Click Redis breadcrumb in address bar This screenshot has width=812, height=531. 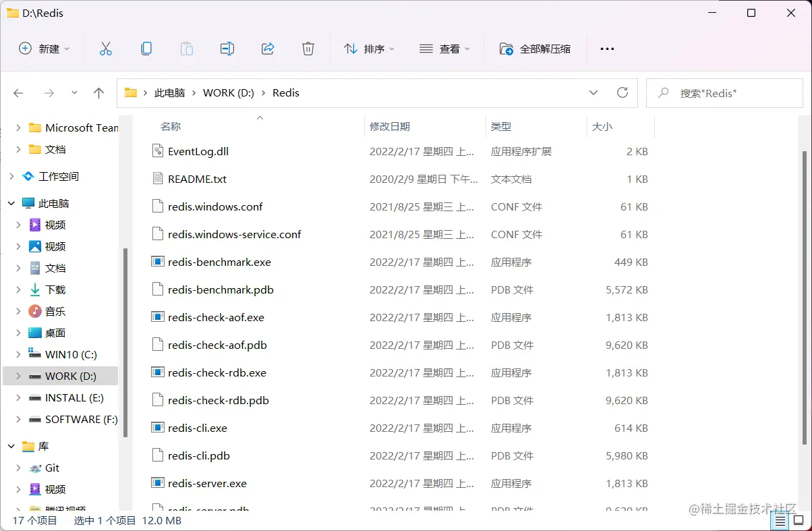click(x=286, y=93)
